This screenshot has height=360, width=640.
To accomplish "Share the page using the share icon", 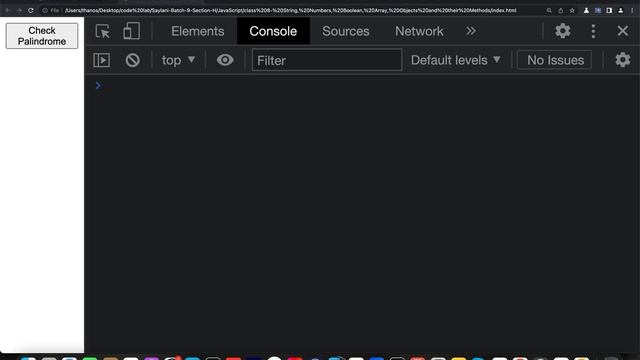I will click(x=560, y=11).
